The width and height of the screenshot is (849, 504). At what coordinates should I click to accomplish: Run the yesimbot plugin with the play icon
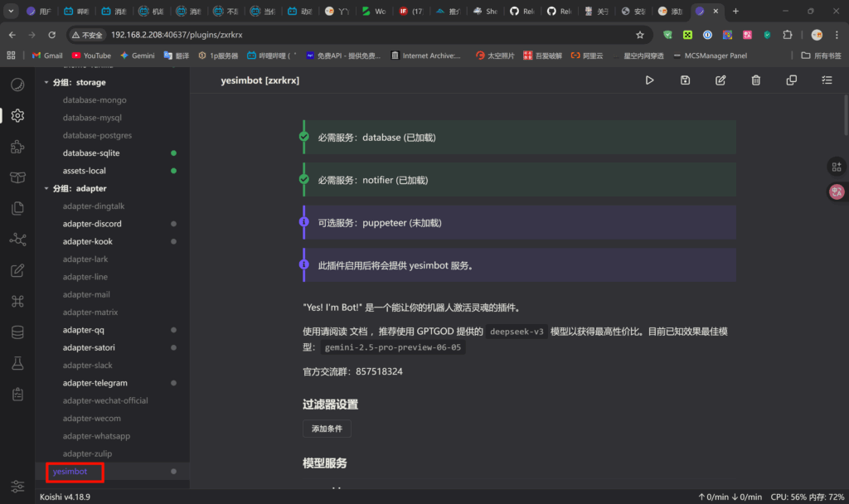(650, 80)
